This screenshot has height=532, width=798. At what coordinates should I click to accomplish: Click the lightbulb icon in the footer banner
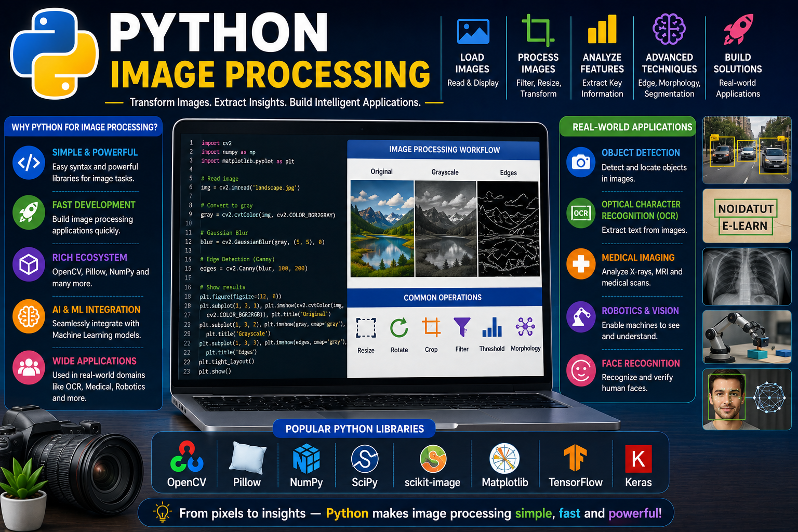click(163, 512)
